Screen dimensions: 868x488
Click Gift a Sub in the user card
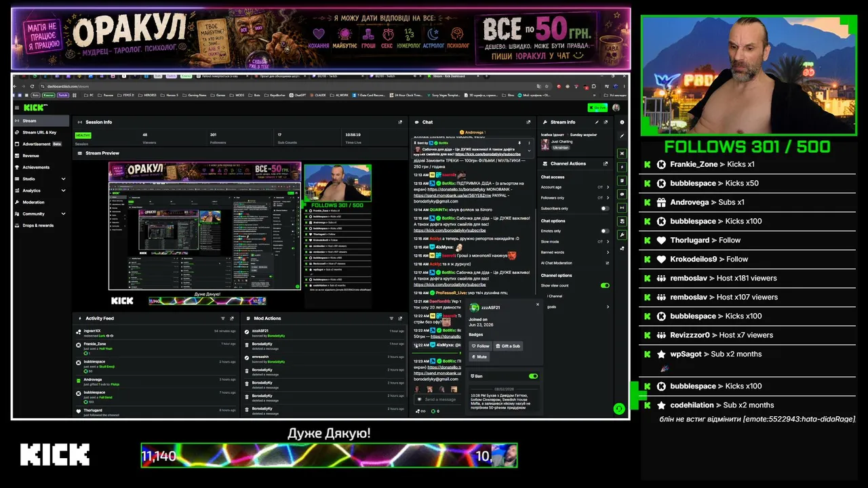pos(508,346)
